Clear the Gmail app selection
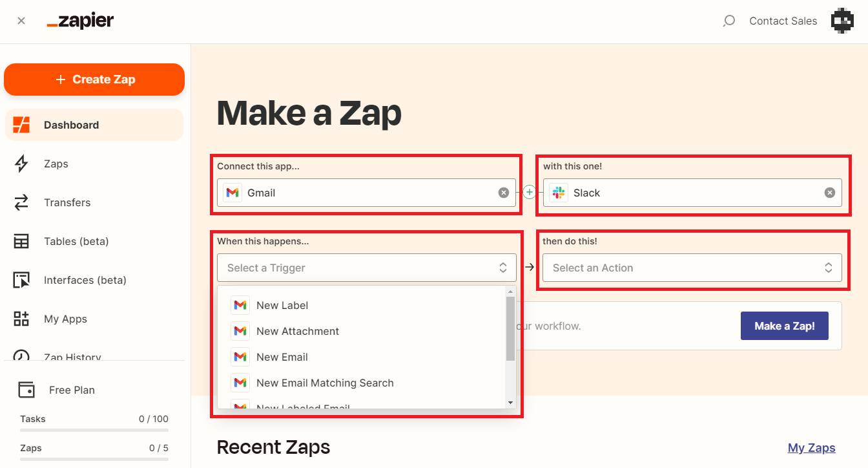This screenshot has height=468, width=868. 504,193
